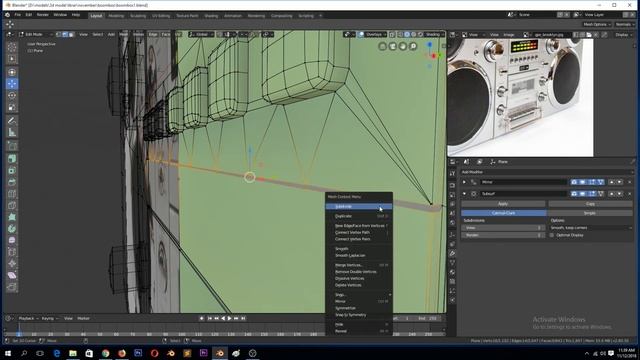
Task: Toggle Subsurf modifier edit mode display
Action: 592,194
